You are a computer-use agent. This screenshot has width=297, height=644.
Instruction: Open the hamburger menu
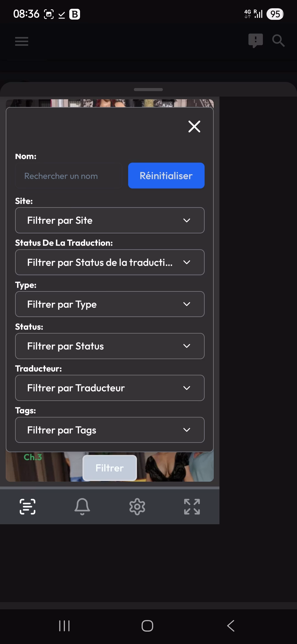point(22,41)
